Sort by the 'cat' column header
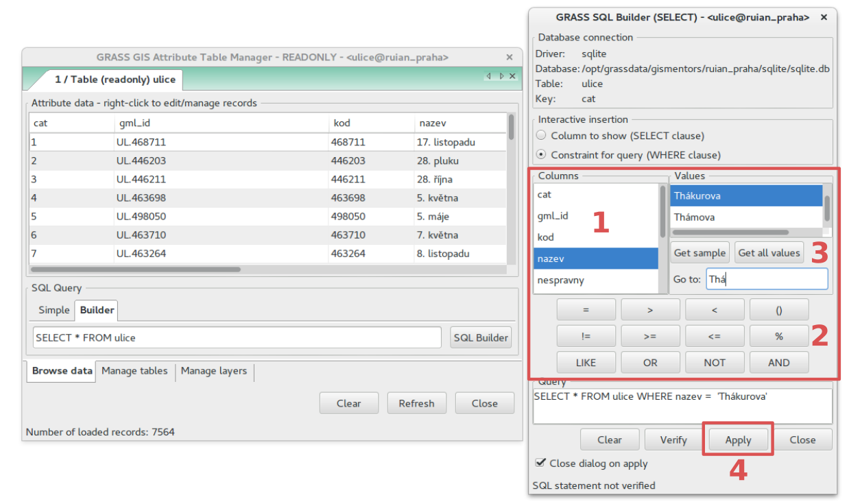The image size is (849, 504). pos(71,123)
